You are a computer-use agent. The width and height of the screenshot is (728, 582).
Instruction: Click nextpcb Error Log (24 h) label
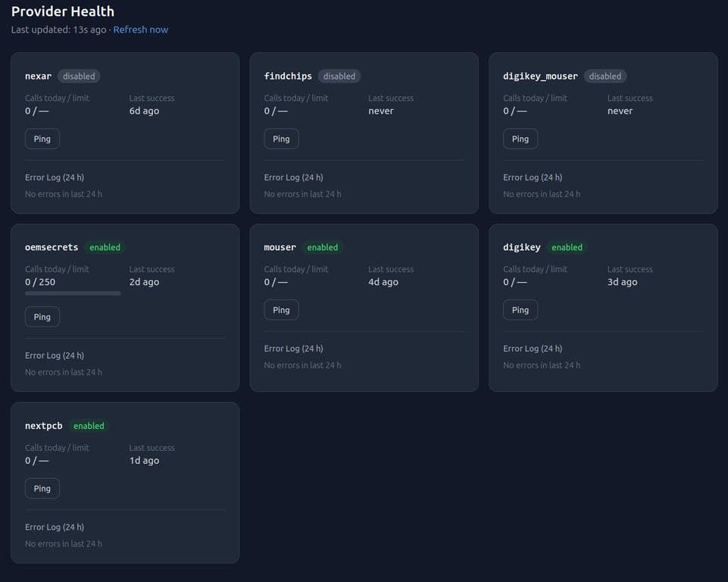pos(55,527)
